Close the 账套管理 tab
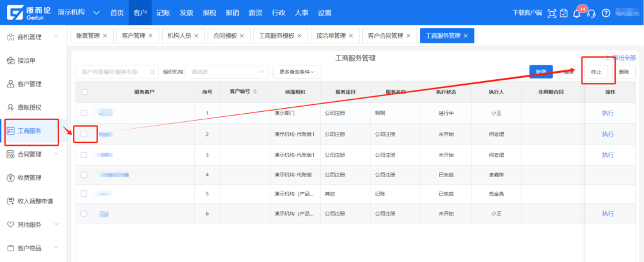Image resolution: width=644 pixels, height=262 pixels. click(105, 36)
